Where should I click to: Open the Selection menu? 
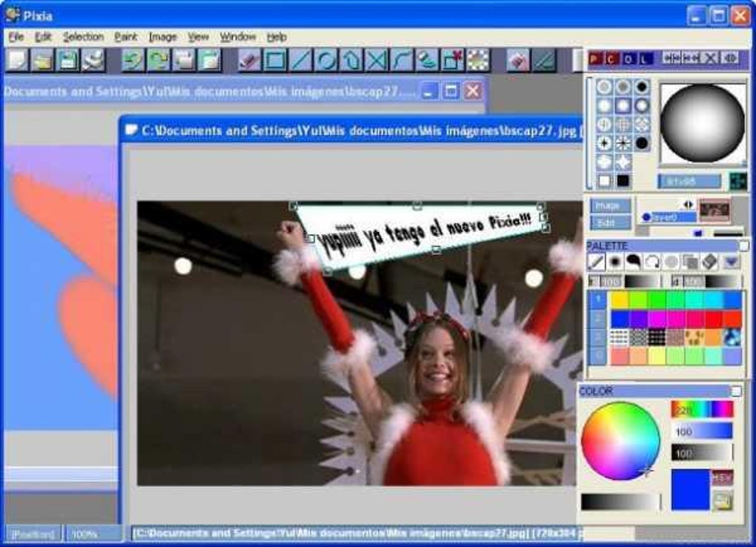point(84,37)
